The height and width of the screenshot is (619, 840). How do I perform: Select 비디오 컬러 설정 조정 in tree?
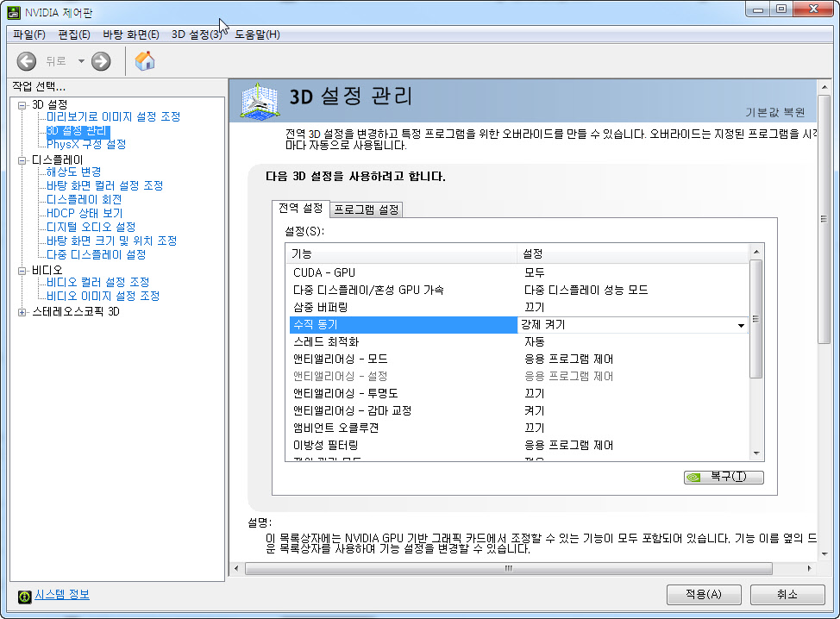click(x=97, y=282)
